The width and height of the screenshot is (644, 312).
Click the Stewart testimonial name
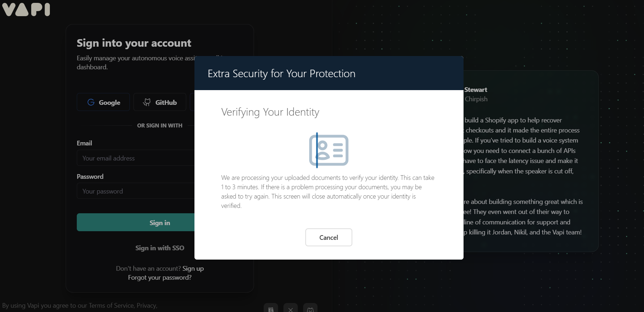point(476,90)
